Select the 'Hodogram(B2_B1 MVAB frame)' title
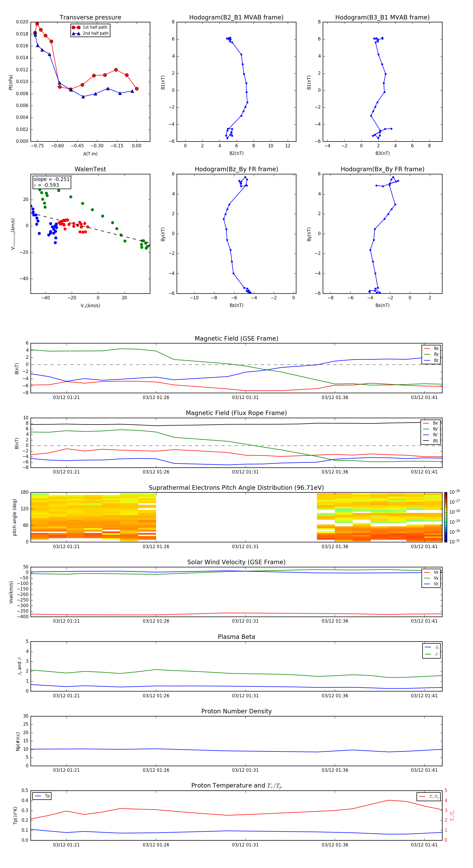The width and height of the screenshot is (473, 868). click(x=236, y=18)
